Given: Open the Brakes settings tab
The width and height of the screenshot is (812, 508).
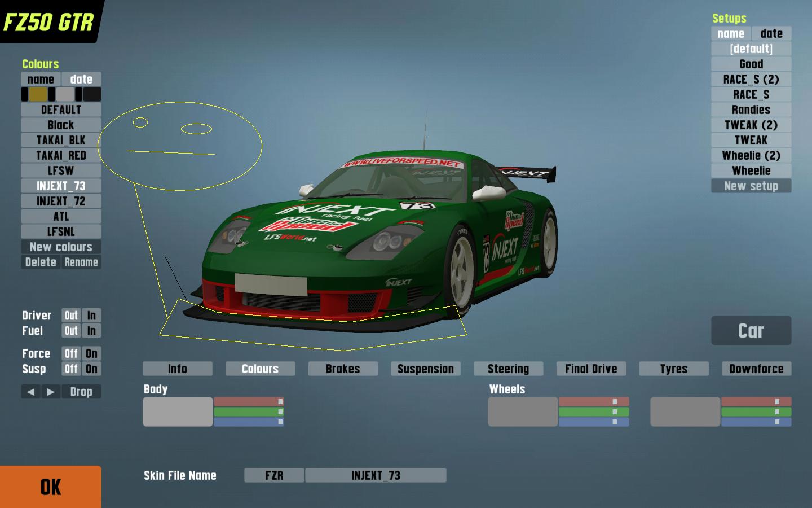Looking at the screenshot, I should 343,369.
